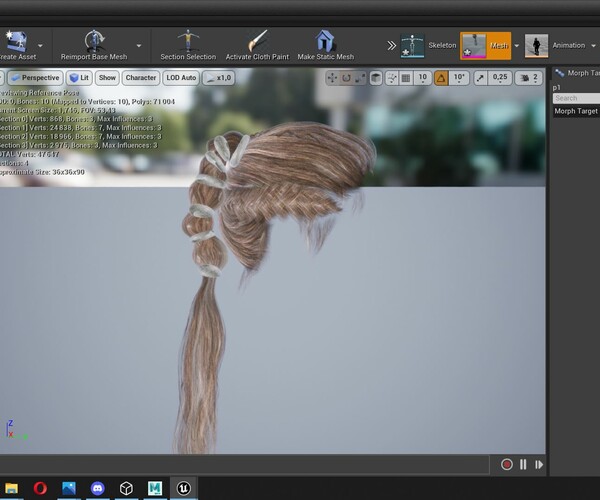Open the Unity Hub cube taskbar icon
Screen dimensions: 600x500
pyautogui.click(x=126, y=488)
